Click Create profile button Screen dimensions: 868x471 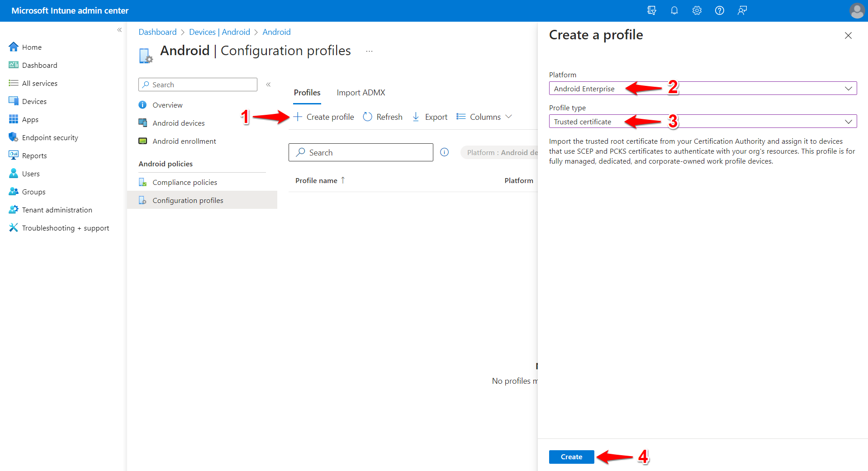pos(324,117)
